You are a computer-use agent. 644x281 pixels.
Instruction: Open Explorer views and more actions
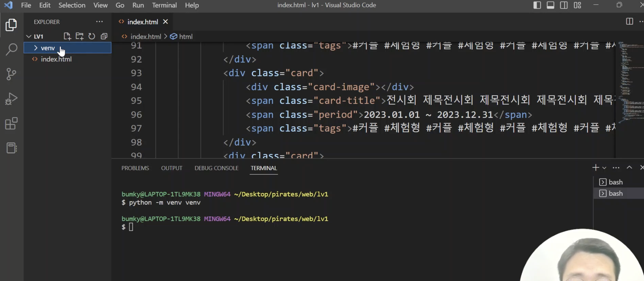(99, 22)
